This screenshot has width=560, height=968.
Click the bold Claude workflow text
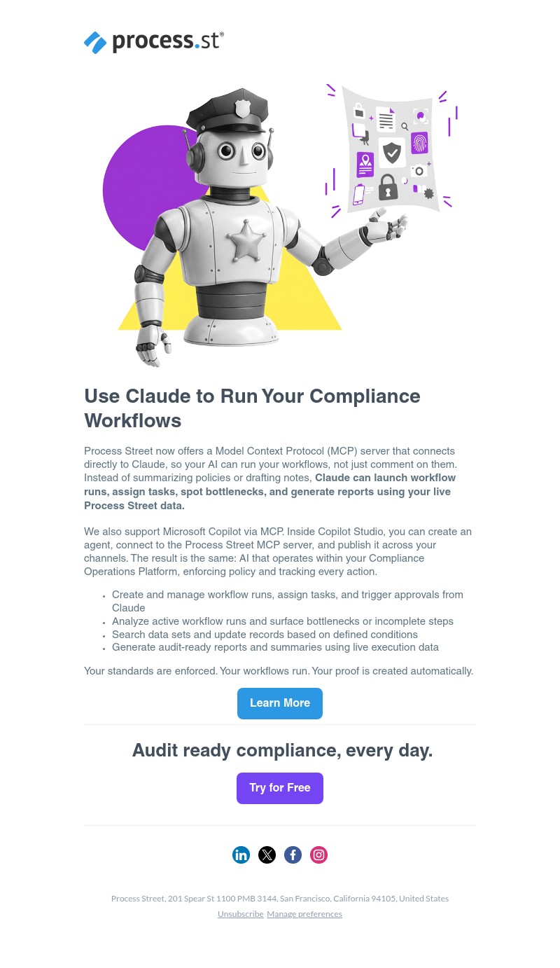tap(270, 492)
